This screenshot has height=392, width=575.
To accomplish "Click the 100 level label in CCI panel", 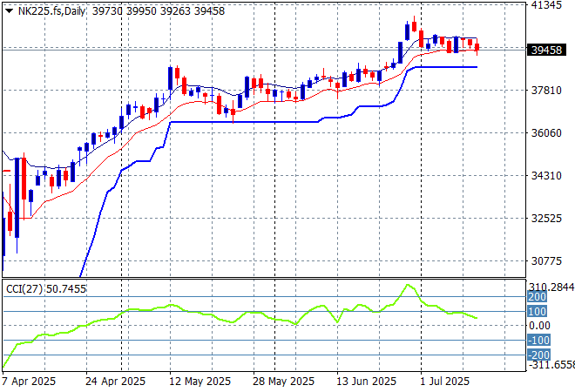I will tap(538, 311).
